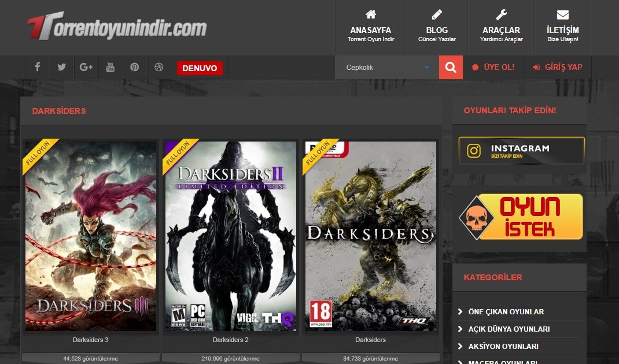Click the Torrentoyunindir.com site logo

[117, 26]
